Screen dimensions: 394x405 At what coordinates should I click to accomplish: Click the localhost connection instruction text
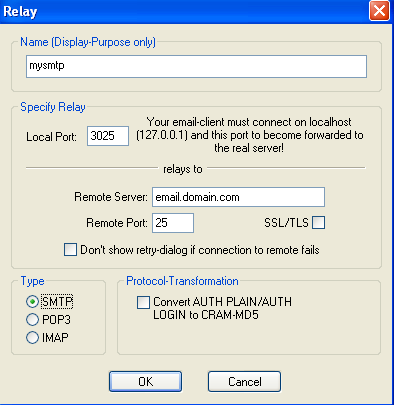[x=250, y=135]
